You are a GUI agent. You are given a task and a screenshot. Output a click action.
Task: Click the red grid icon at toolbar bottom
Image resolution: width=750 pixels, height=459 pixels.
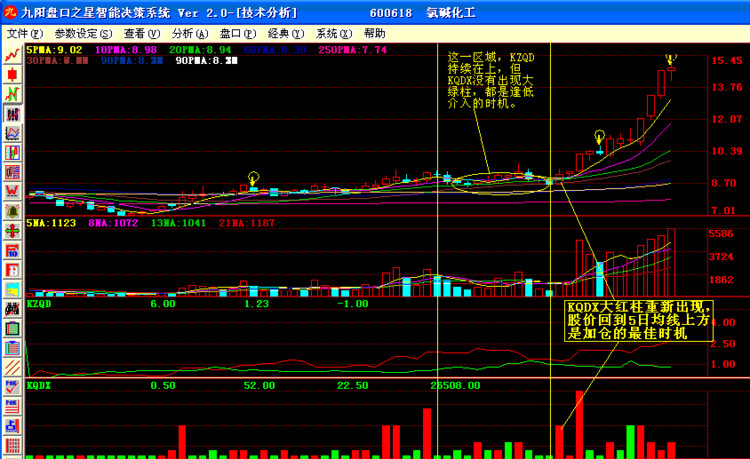[12, 446]
